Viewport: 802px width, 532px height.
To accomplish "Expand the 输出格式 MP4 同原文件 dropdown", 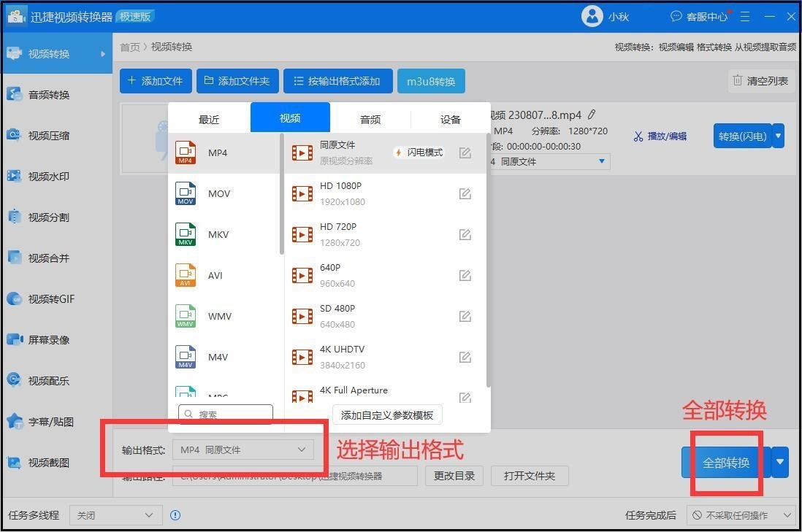I will (243, 450).
